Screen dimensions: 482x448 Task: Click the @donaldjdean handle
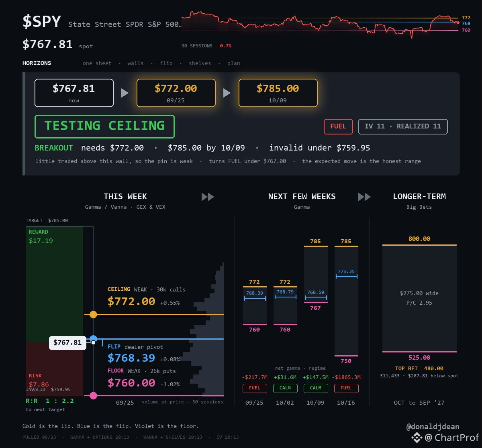tap(433, 427)
